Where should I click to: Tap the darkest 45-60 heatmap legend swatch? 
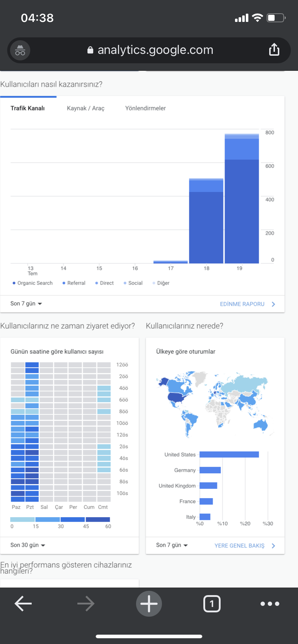point(98,519)
